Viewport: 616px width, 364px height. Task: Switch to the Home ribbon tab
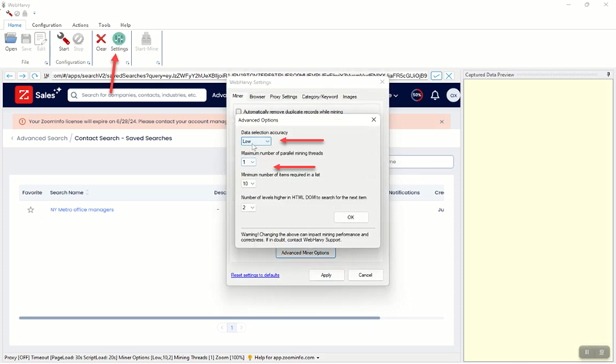15,25
